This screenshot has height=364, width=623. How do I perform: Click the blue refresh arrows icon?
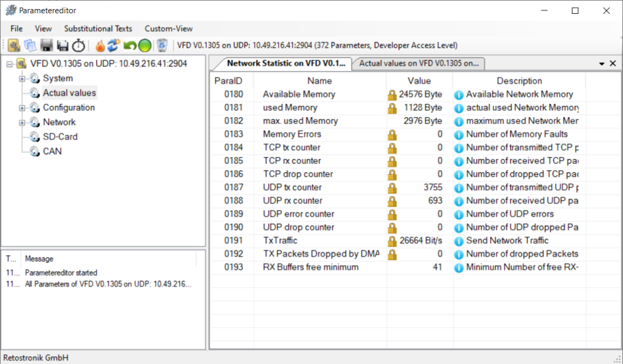coord(114,46)
